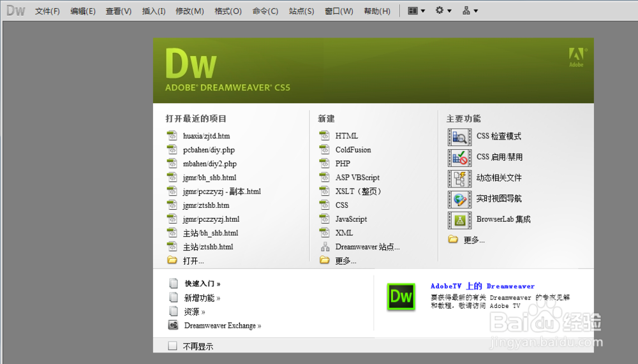Click the Dreamweaver Exchange icon

point(174,325)
